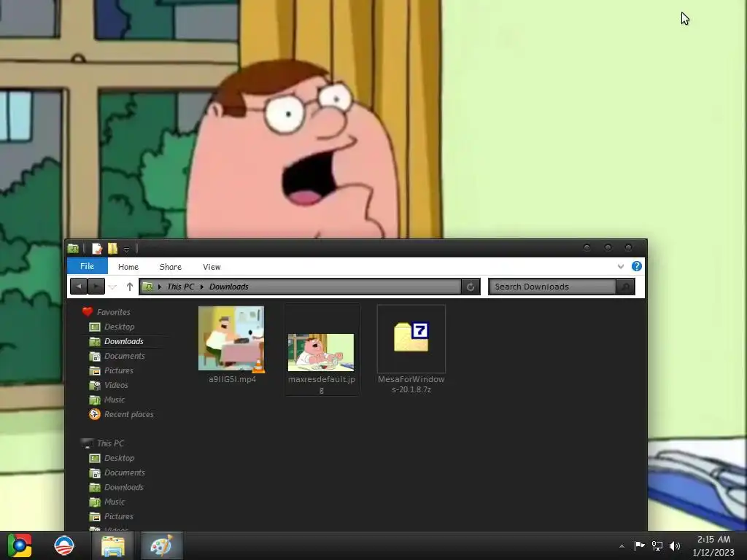This screenshot has width=747, height=560.
Task: Switch to Paint palette taskbar icon
Action: coord(161,545)
